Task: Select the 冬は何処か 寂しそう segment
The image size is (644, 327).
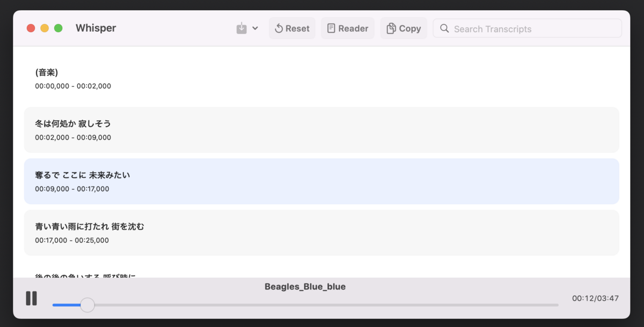Action: click(x=321, y=130)
